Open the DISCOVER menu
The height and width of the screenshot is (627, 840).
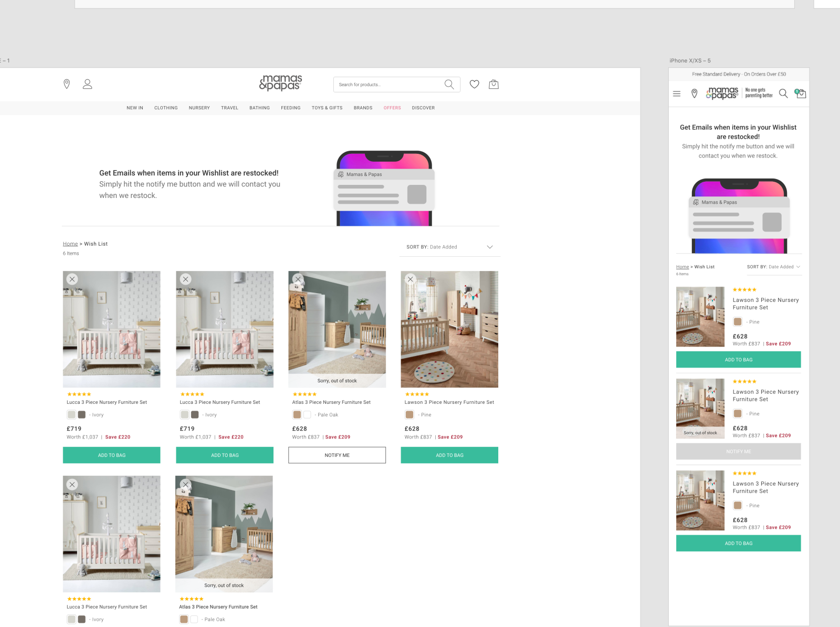423,108
